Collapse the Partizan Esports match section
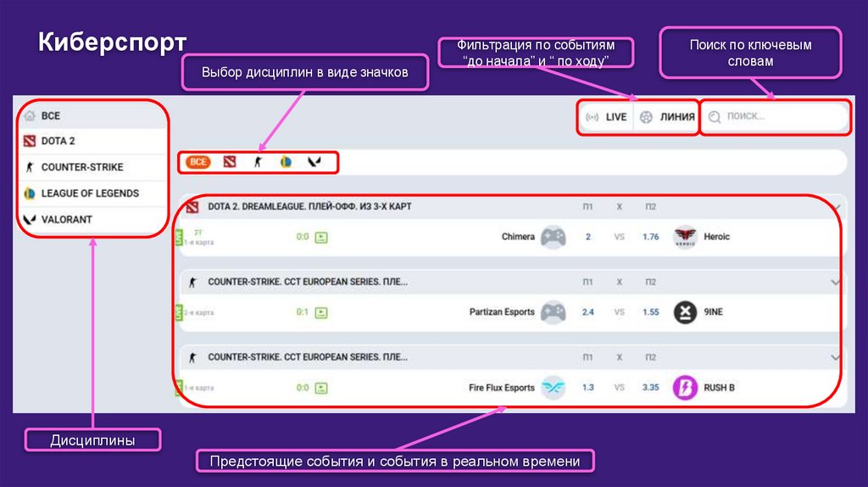 coord(835,282)
